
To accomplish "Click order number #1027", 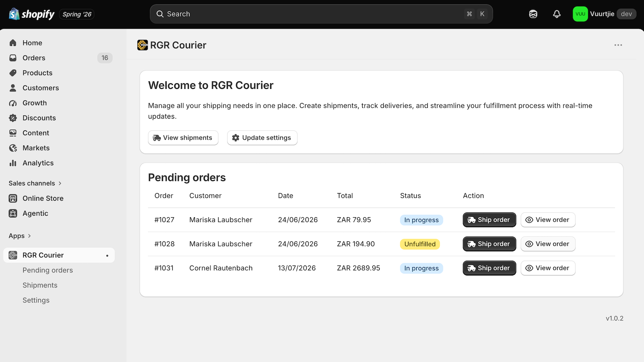I will pyautogui.click(x=164, y=220).
